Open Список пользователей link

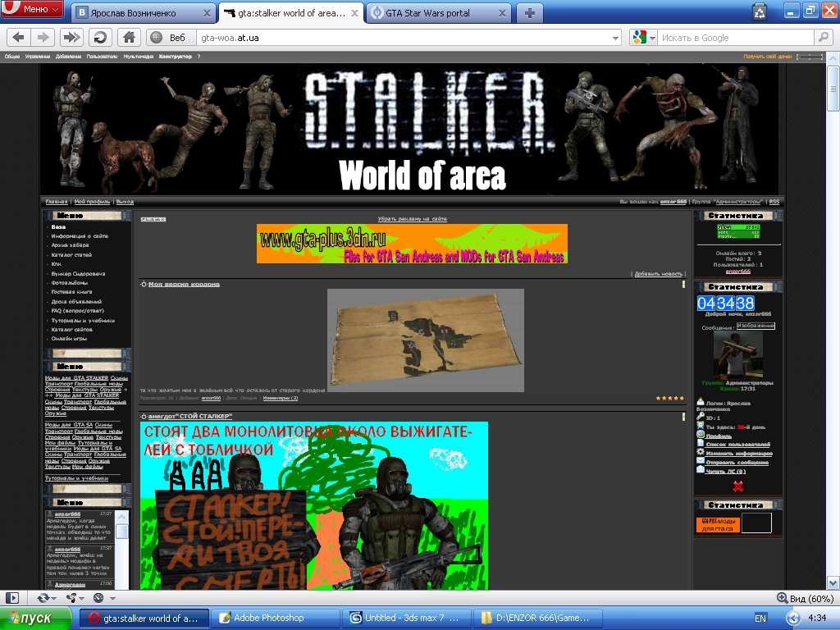737,444
